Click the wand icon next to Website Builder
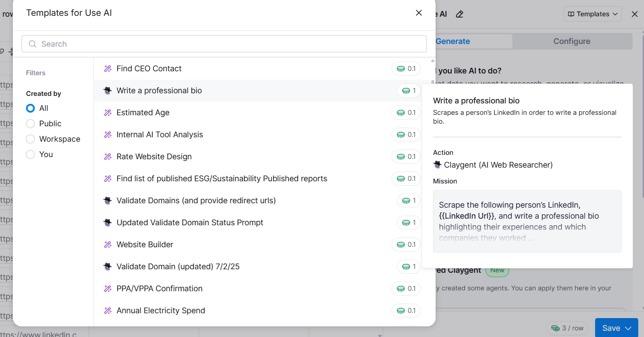Viewport: 644px width, 337px height. pos(107,245)
